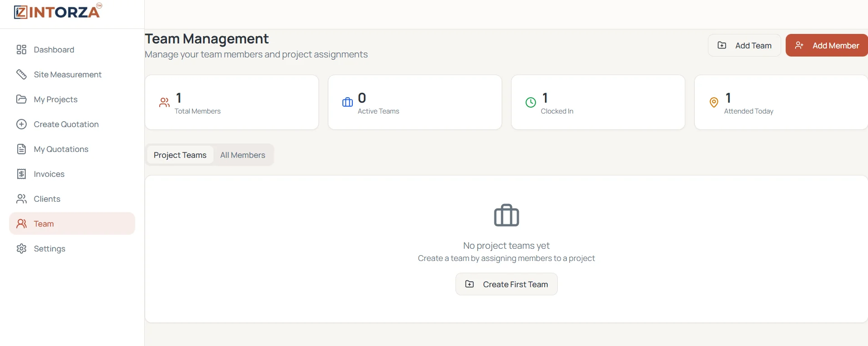Click the Active Teams briefcase icon
Image resolution: width=868 pixels, height=346 pixels.
click(347, 103)
